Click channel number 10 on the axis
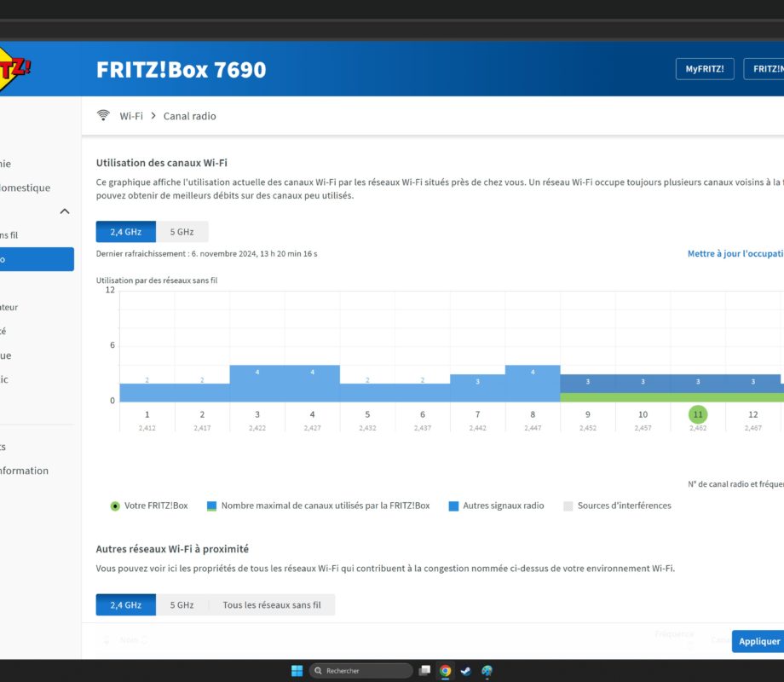The height and width of the screenshot is (682, 784). tap(643, 414)
